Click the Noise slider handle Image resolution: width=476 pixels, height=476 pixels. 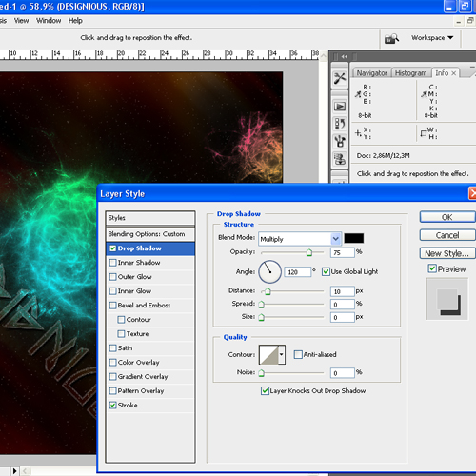click(261, 373)
